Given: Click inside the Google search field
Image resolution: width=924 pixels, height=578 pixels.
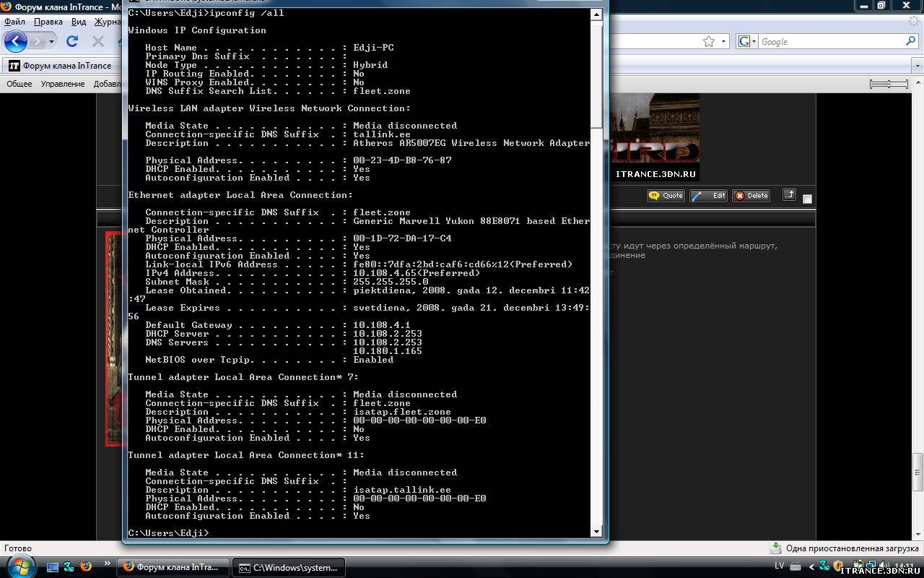Looking at the screenshot, I should 830,42.
